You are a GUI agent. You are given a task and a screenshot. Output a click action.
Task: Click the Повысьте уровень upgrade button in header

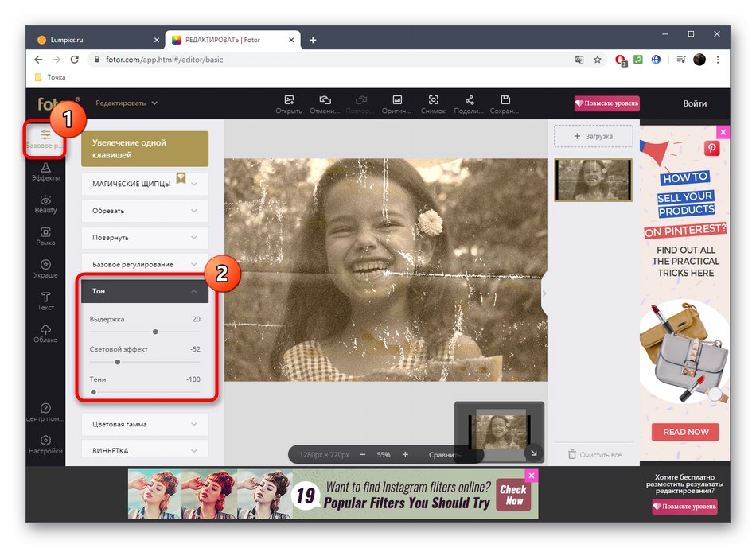point(606,103)
